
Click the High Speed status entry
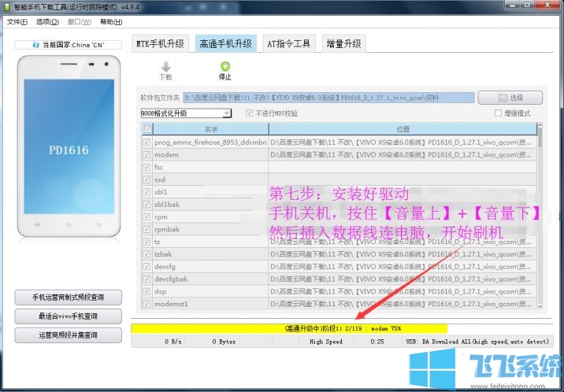click(326, 342)
